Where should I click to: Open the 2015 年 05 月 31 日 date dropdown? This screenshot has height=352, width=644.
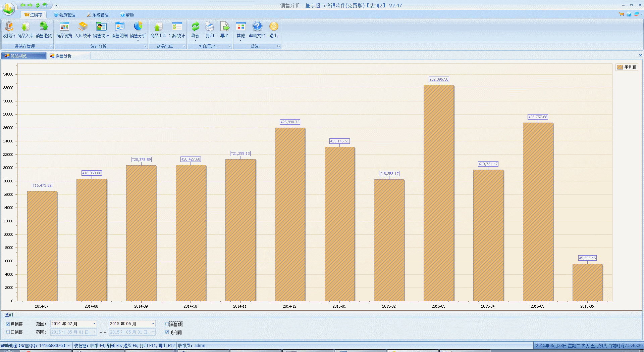[153, 332]
